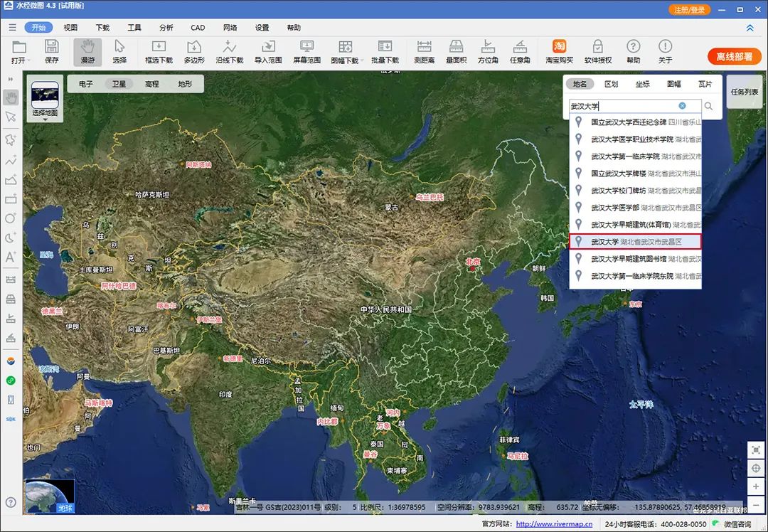Start 框选下载 rectangle download

tap(159, 51)
